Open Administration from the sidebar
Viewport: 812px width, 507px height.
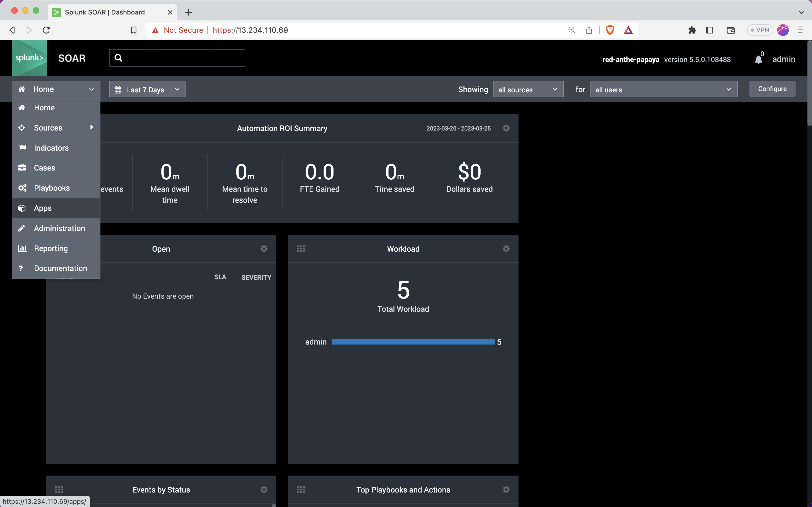(59, 228)
